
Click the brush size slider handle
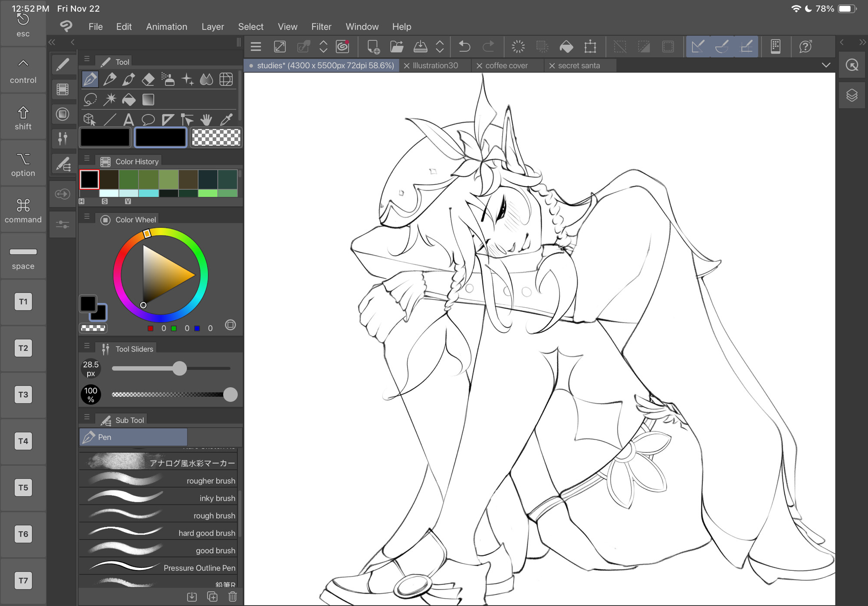pos(179,369)
